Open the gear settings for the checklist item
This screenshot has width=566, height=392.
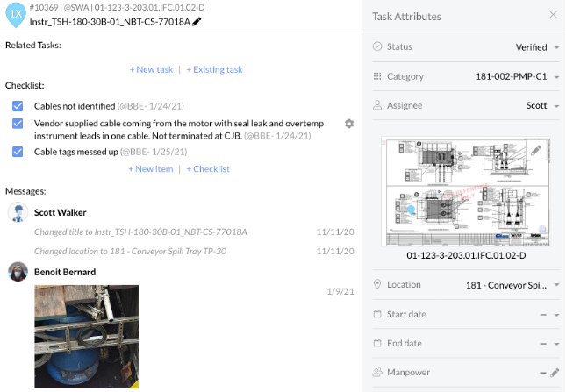[349, 124]
